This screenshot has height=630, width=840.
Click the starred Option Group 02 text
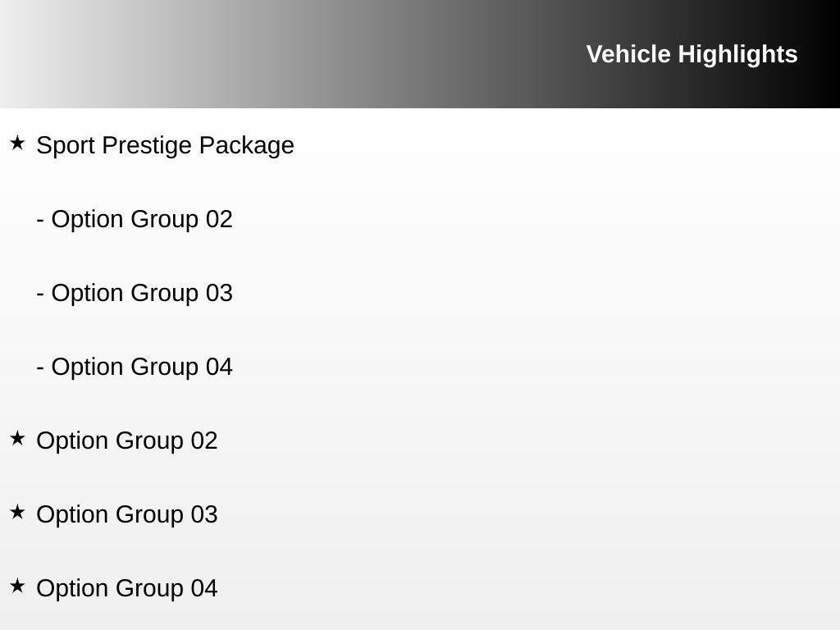127,441
